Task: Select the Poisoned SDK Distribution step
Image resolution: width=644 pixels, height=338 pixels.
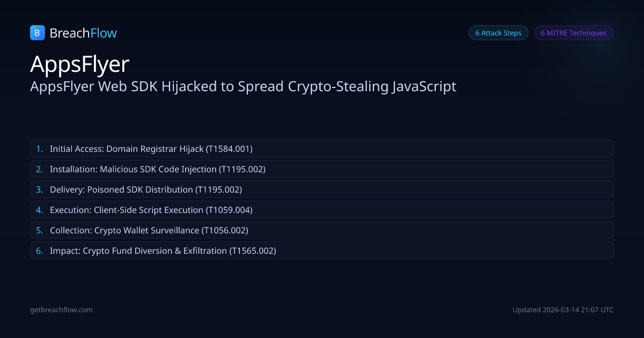Action: pyautogui.click(x=146, y=189)
